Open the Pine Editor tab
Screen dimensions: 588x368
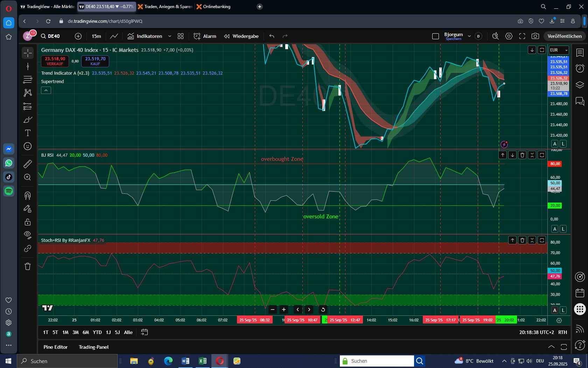coord(55,347)
